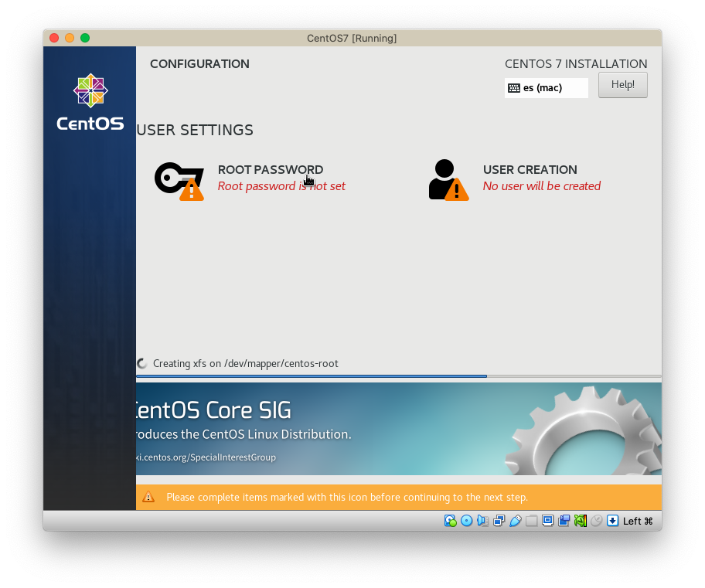Image resolution: width=705 pixels, height=588 pixels.
Task: Click the green CPU activity indicator icon
Action: pyautogui.click(x=581, y=521)
